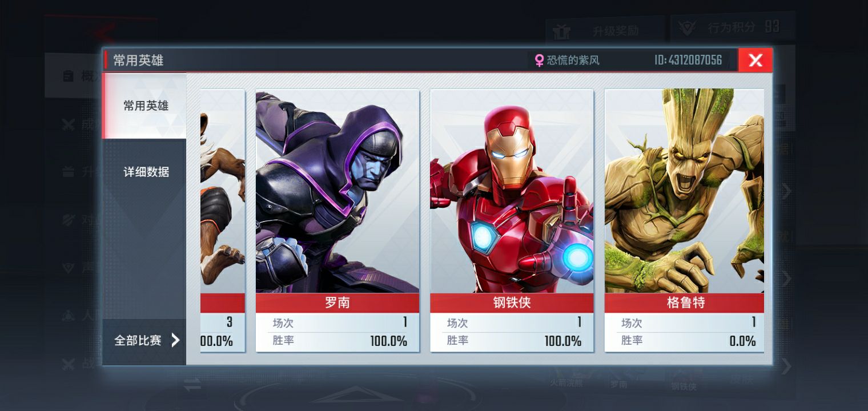The image size is (868, 411).
Task: Click the player ID 4312087056
Action: pos(688,60)
